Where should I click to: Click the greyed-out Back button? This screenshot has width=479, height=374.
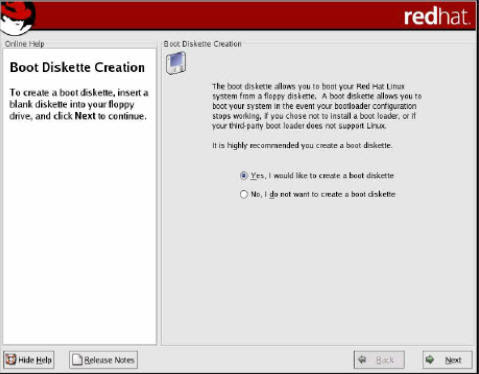(x=379, y=360)
